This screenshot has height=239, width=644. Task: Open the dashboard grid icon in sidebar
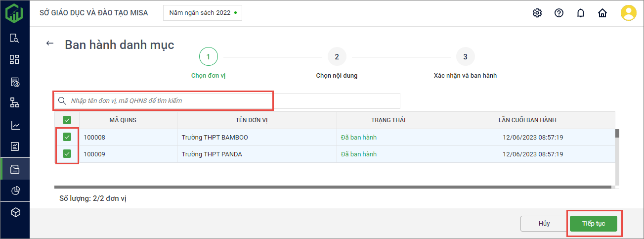click(15, 59)
